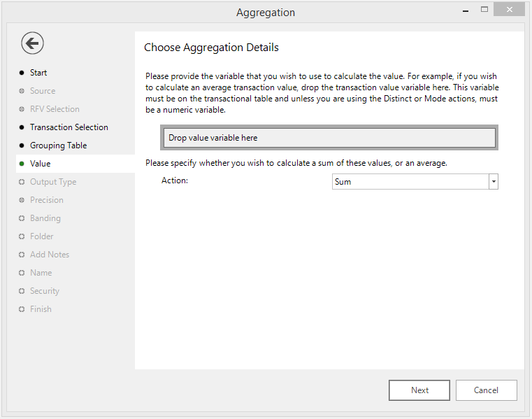Click the bullet icon beside Grouping Table

click(22, 145)
